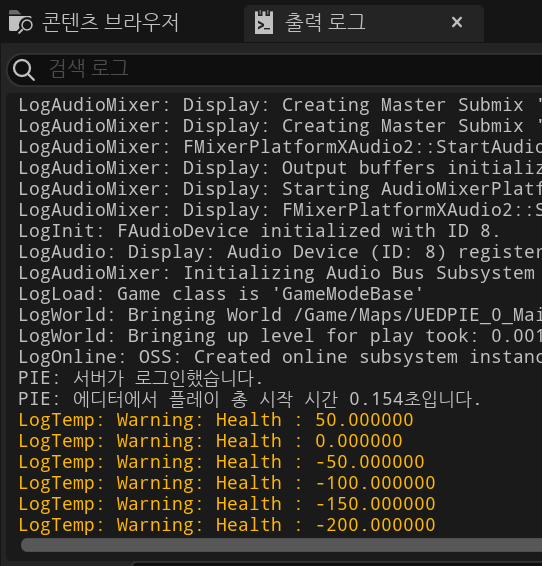
Task: Select 'LogAudio: Display: Audio Device (ID: 8)' line
Action: click(x=280, y=252)
